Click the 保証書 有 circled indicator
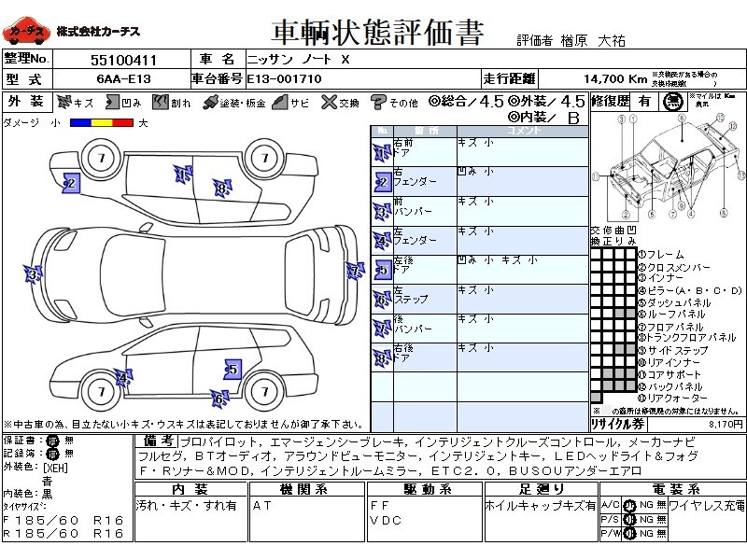Screen dimensions: 747x560 [x=51, y=441]
